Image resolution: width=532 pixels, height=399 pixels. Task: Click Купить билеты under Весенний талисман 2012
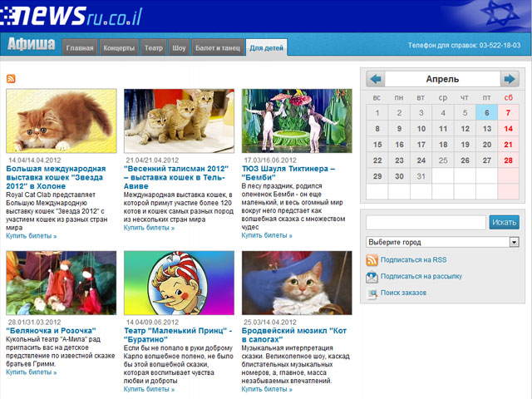(149, 228)
